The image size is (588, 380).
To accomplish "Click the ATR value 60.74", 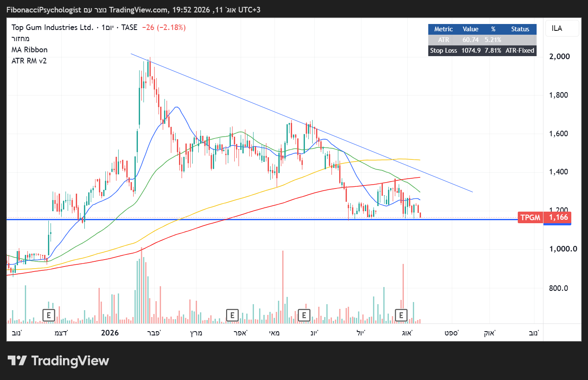I will pos(470,40).
